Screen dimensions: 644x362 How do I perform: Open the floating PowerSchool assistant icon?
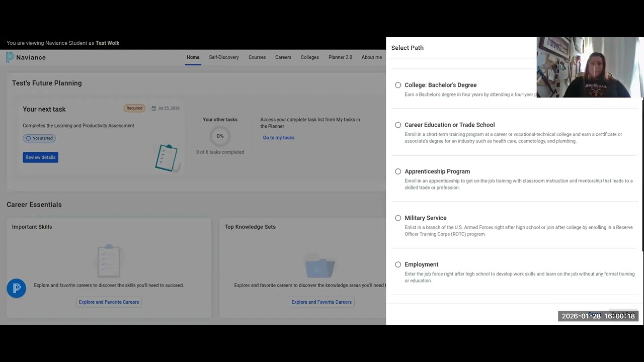coord(17,288)
